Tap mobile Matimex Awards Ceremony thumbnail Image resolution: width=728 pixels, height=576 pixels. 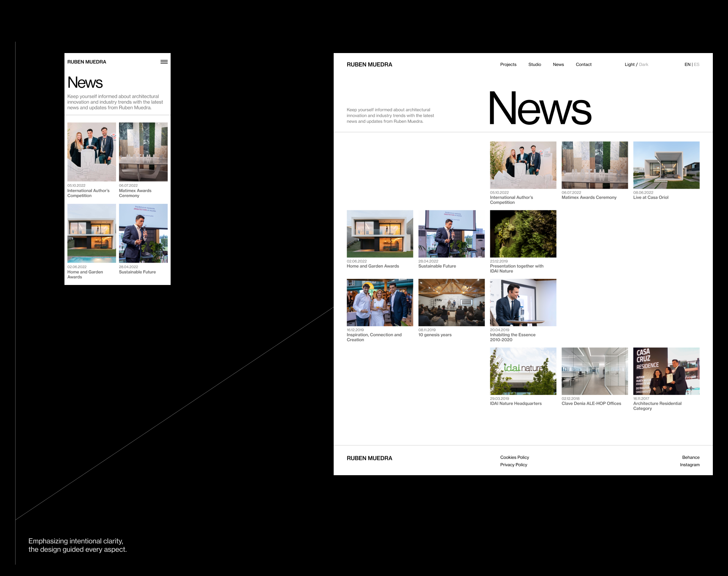[143, 152]
